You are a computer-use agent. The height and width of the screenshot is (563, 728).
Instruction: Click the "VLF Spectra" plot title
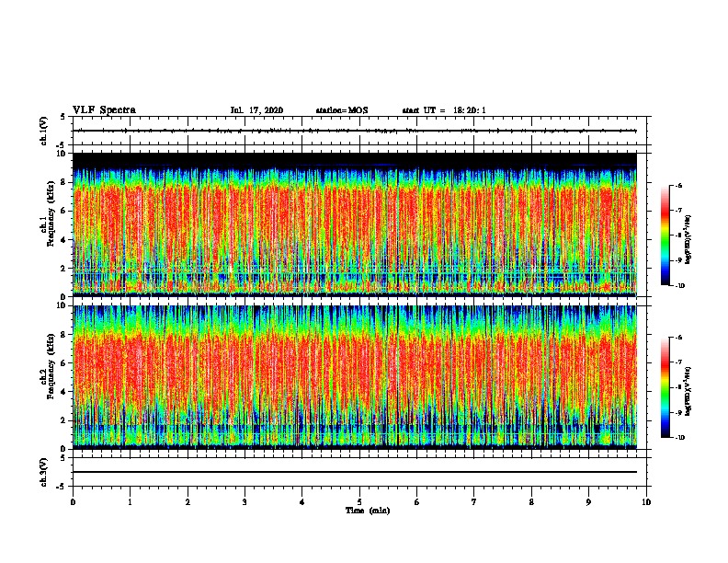coord(104,110)
